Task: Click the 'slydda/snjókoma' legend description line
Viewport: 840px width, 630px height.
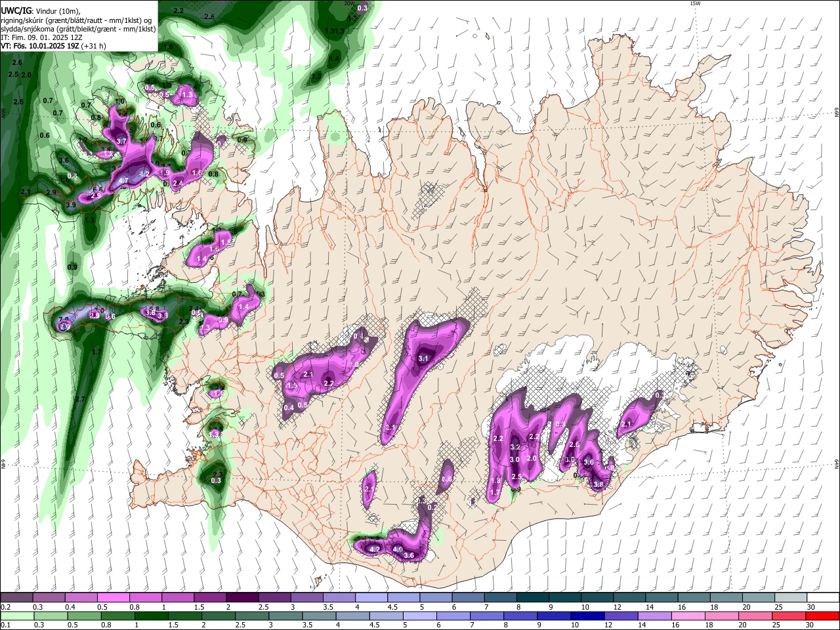Action: 78,29
